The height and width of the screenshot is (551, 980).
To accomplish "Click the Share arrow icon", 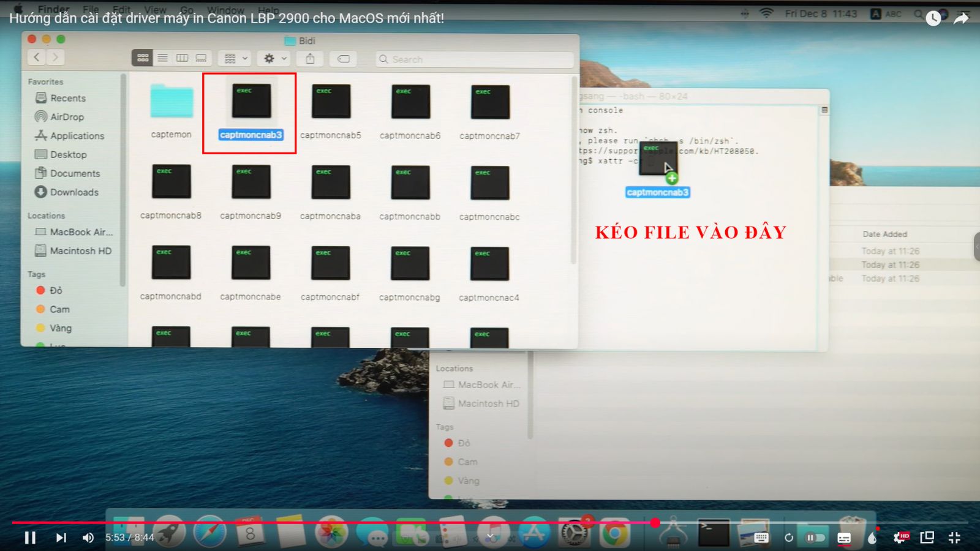I will 962,18.
